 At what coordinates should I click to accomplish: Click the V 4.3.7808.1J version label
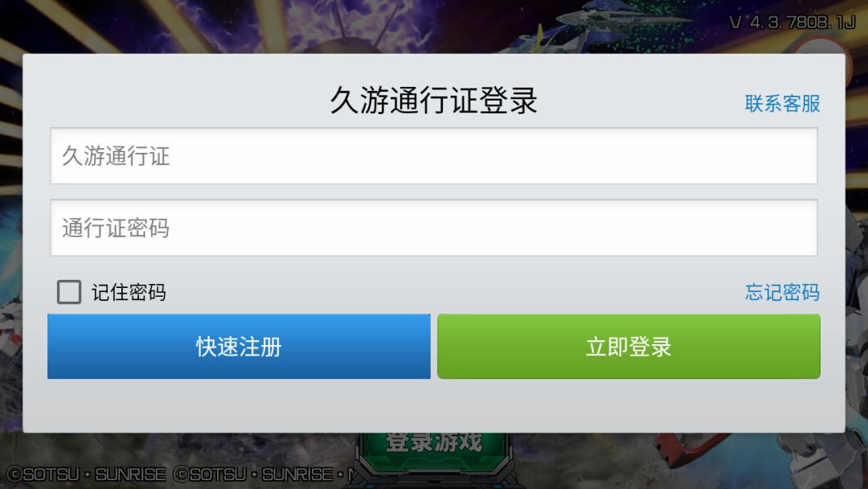[792, 23]
